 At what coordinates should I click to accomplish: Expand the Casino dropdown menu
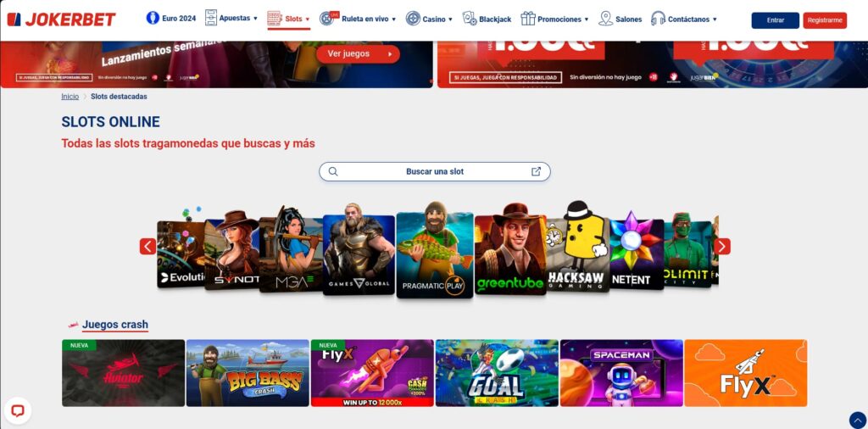(429, 19)
